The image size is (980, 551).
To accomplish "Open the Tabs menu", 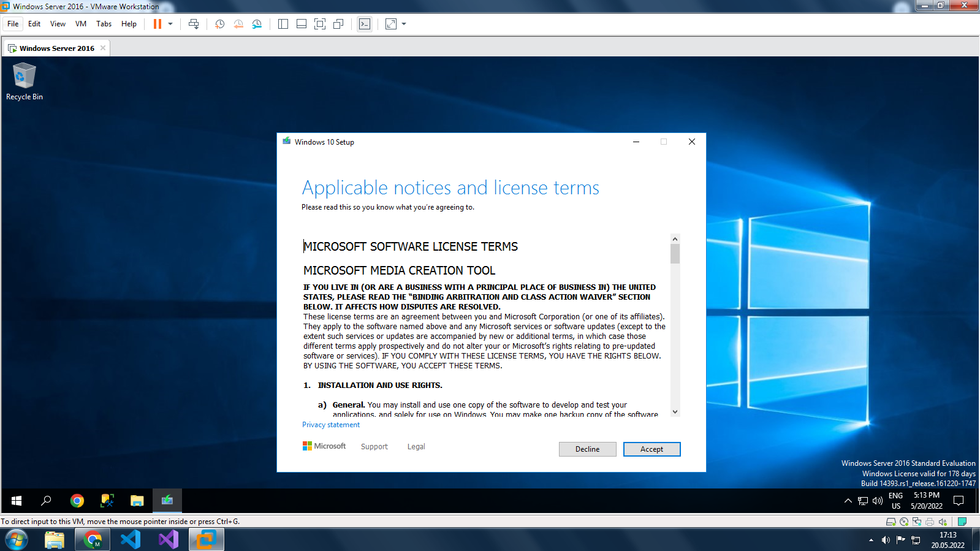I will click(x=104, y=24).
